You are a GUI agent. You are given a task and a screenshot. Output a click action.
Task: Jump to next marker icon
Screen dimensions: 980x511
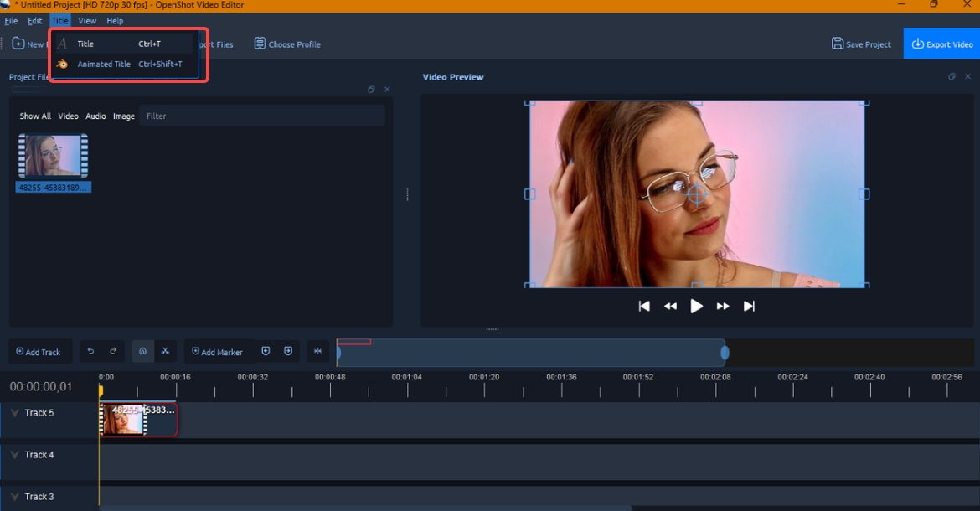tap(288, 351)
